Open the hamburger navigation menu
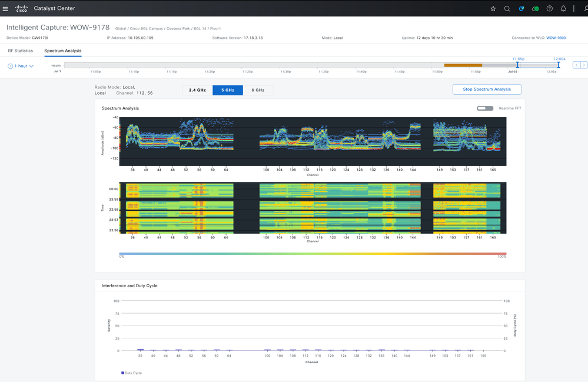This screenshot has height=382, width=588. click(x=5, y=9)
